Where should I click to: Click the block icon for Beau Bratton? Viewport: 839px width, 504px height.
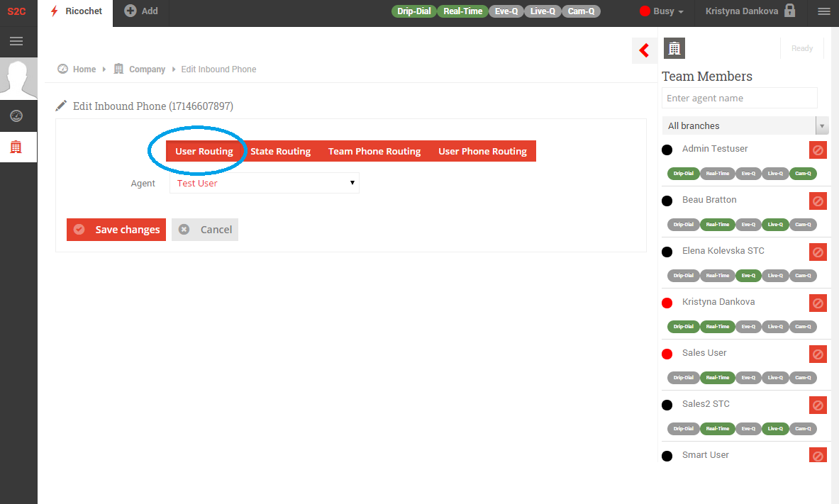click(x=818, y=201)
